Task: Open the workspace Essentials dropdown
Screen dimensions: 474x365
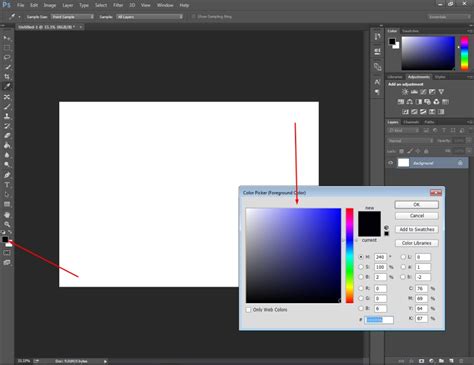Action: click(x=449, y=17)
